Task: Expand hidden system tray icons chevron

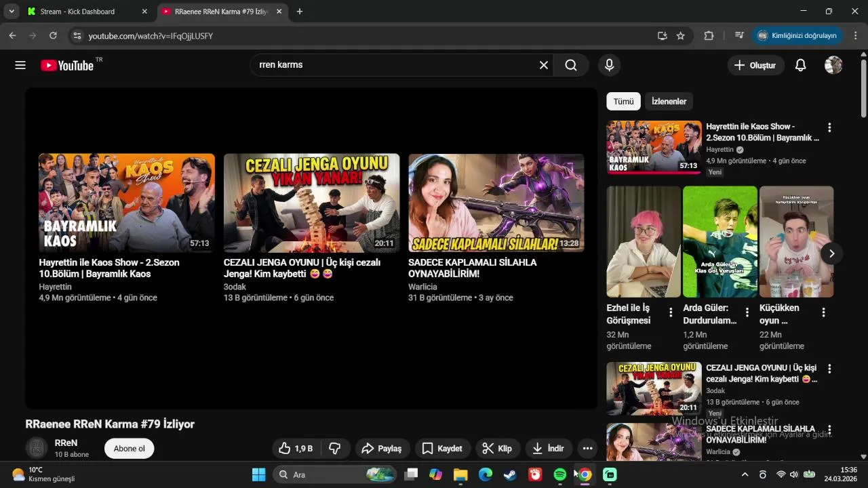Action: pos(745,474)
